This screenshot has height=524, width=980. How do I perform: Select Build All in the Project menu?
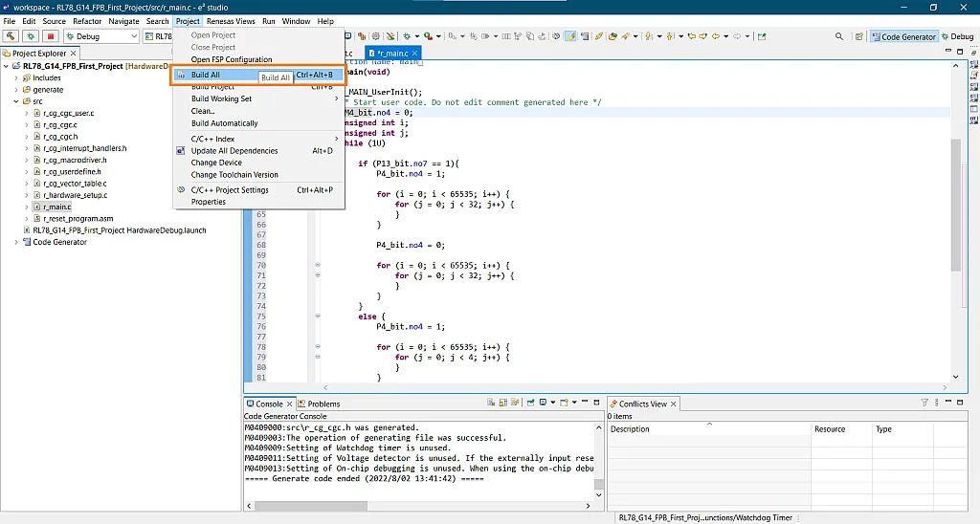258,75
